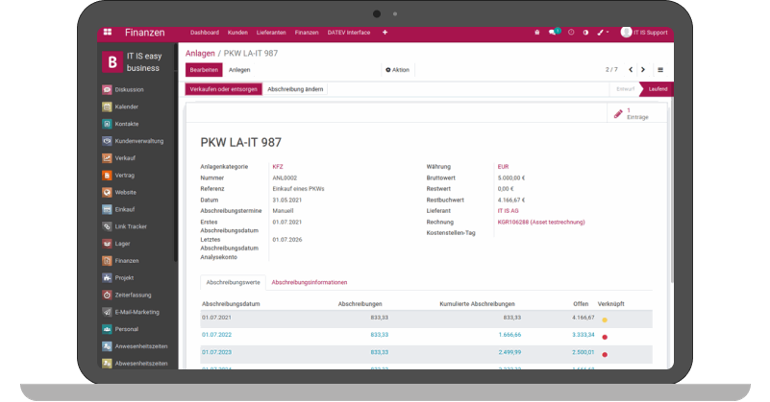Set status to Entwurf stage
Viewport: 770px width, 402px height.
tap(625, 89)
